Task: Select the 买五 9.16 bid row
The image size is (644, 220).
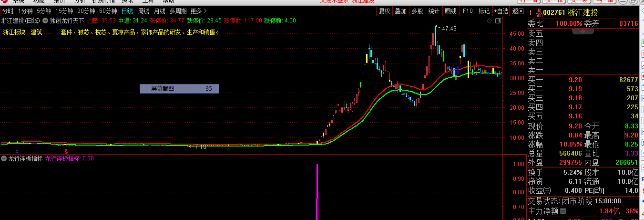Action: tap(583, 116)
